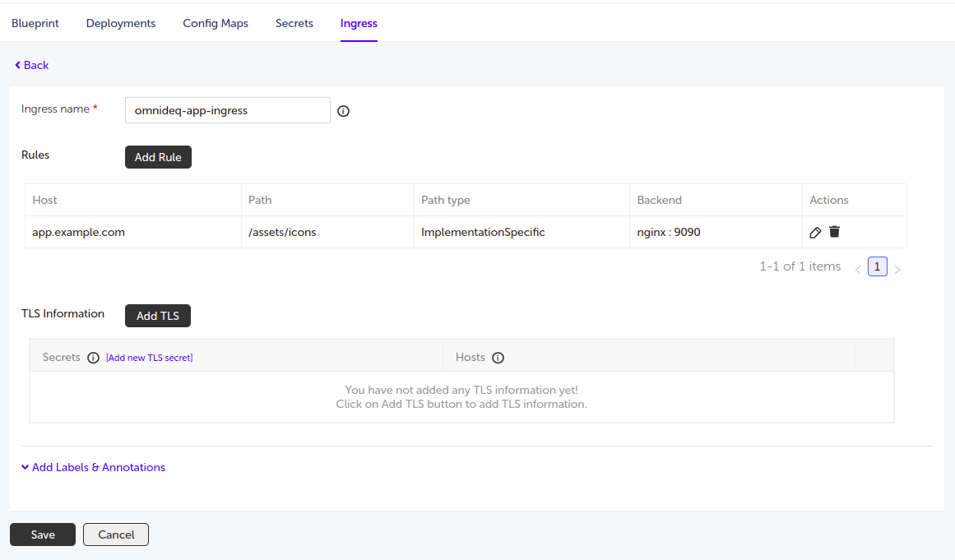The image size is (955, 560).
Task: Click info icon beside Secrets column header
Action: [93, 358]
